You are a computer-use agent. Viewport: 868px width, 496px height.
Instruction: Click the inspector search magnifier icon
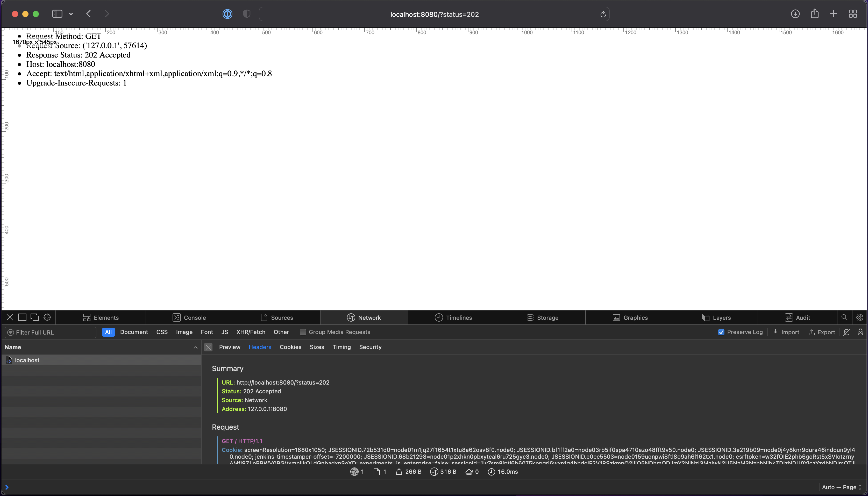click(844, 317)
